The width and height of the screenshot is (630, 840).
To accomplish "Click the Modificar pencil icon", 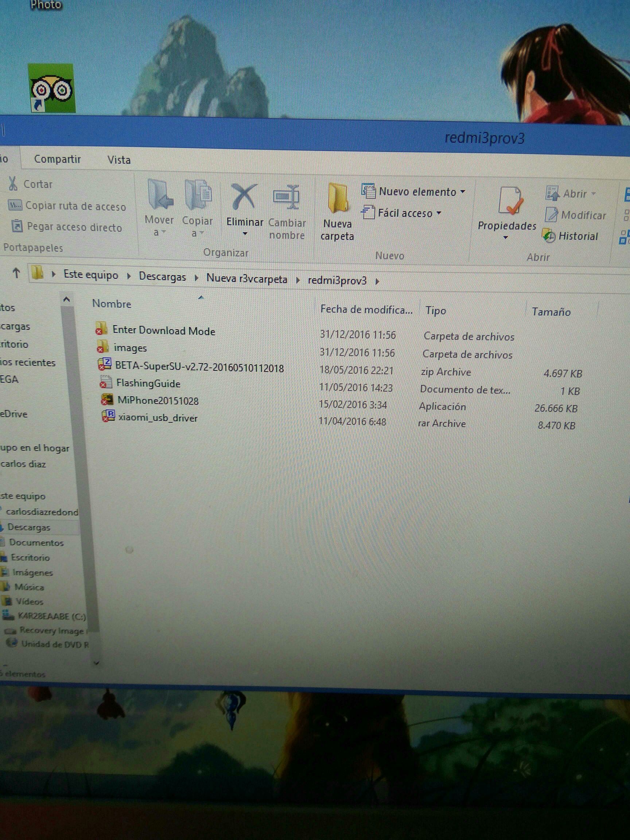I will [x=551, y=214].
